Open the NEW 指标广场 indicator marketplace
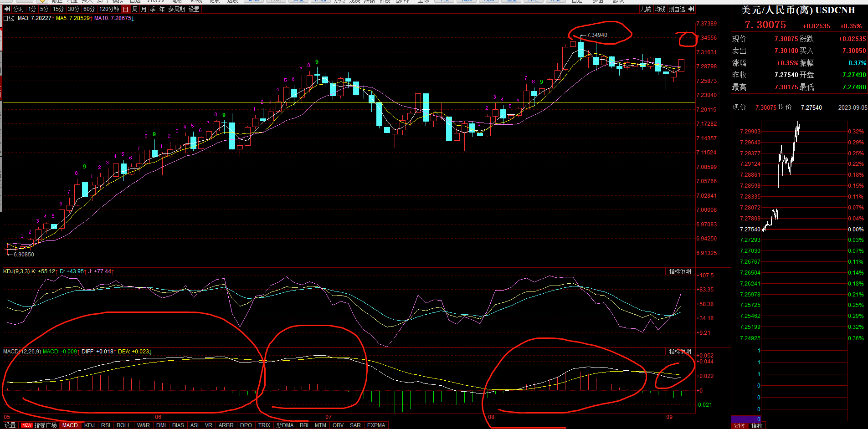 [40, 425]
